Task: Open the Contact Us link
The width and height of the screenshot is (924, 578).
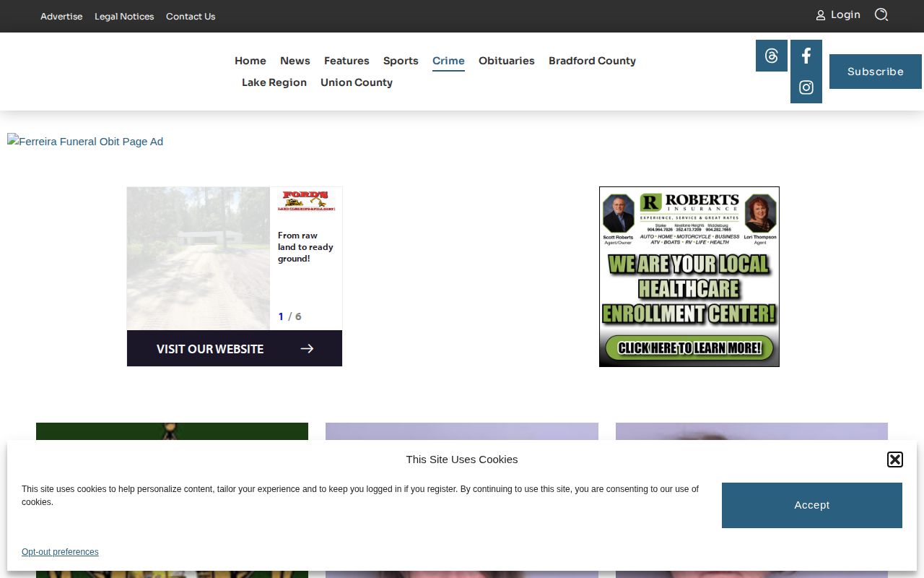Action: 191,17
